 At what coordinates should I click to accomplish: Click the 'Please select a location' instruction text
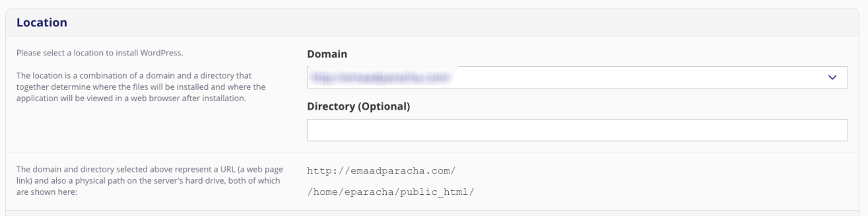[x=99, y=53]
